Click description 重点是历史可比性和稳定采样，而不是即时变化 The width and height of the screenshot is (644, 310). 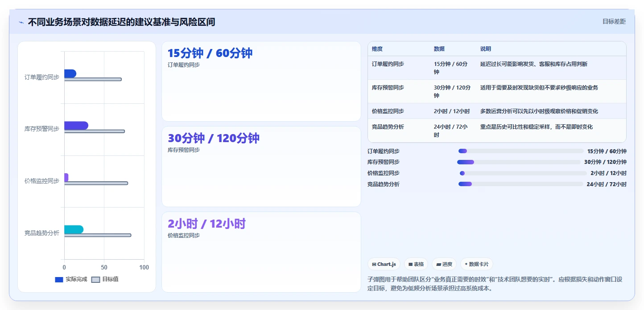click(x=537, y=127)
